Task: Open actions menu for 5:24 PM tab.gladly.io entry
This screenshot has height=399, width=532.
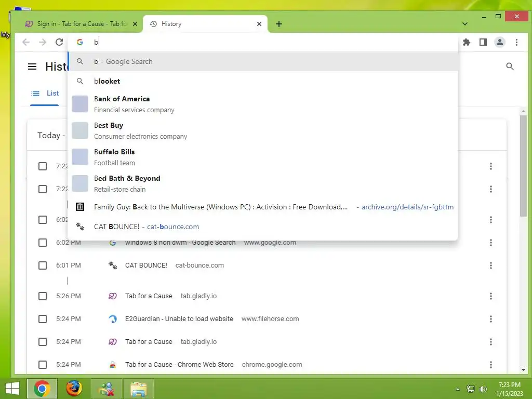Action: pyautogui.click(x=490, y=342)
